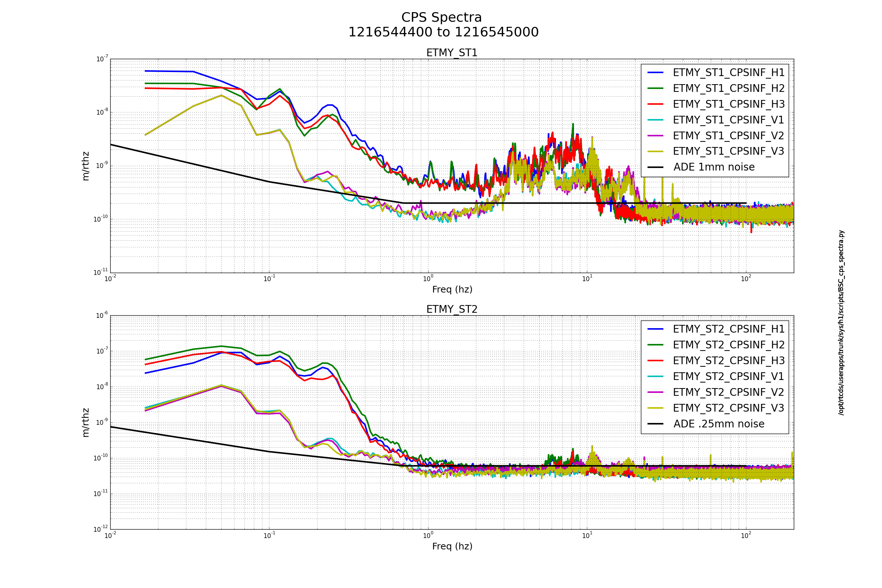Screen dimensions: 882x588
Task: Click the 10^-11 y tick of the ETMY_ST1 plot
Action: pyautogui.click(x=101, y=272)
